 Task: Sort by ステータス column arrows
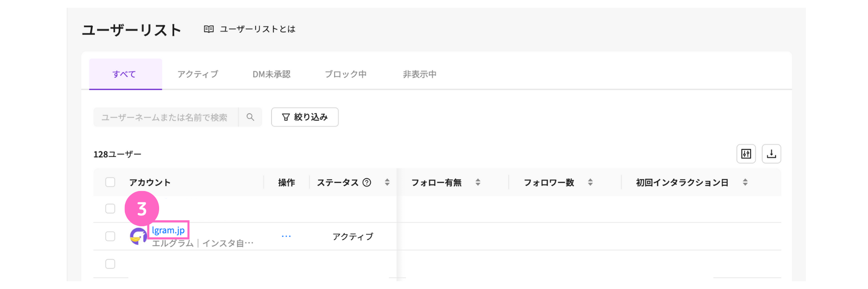pos(387,182)
